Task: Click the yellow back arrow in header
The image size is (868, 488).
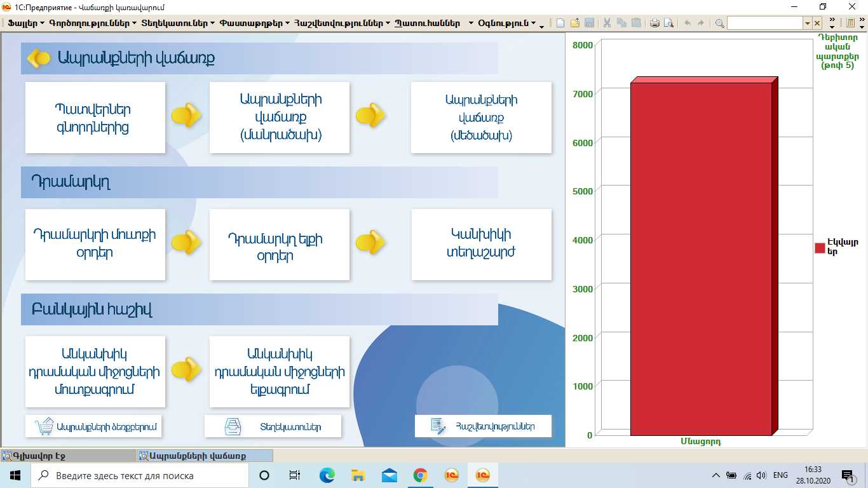Action: tap(39, 59)
